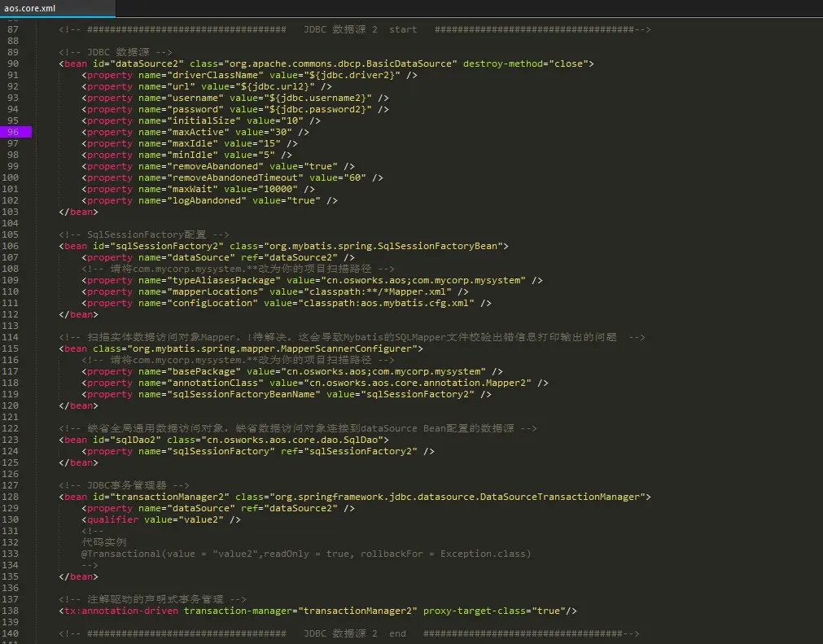The width and height of the screenshot is (823, 644).
Task: Click the "typeAliasesPackage" property name
Action: (224, 280)
